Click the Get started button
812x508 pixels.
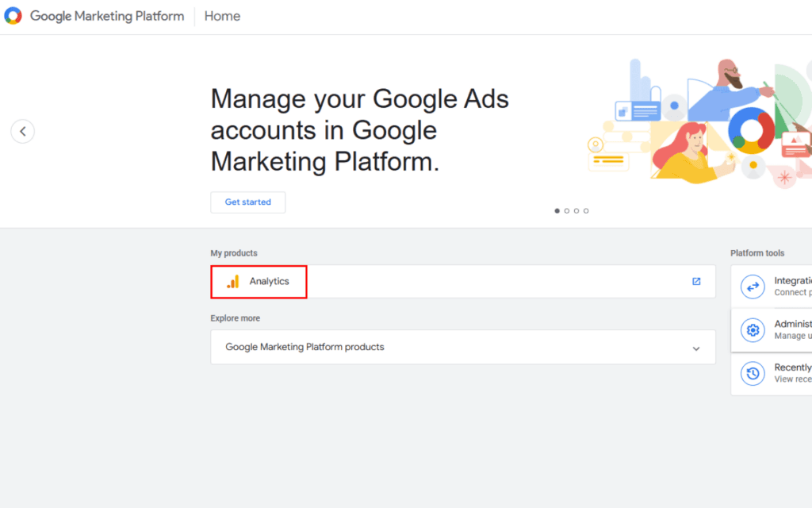[x=248, y=202]
